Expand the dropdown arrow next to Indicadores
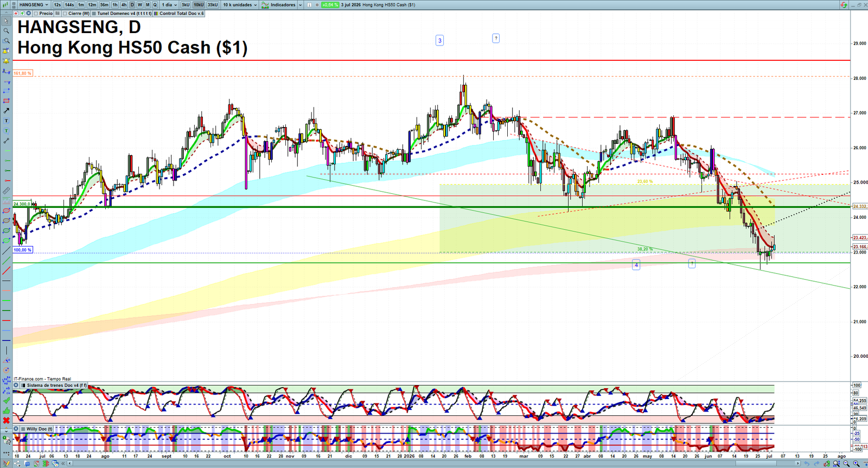Image resolution: width=868 pixels, height=468 pixels. click(x=300, y=5)
